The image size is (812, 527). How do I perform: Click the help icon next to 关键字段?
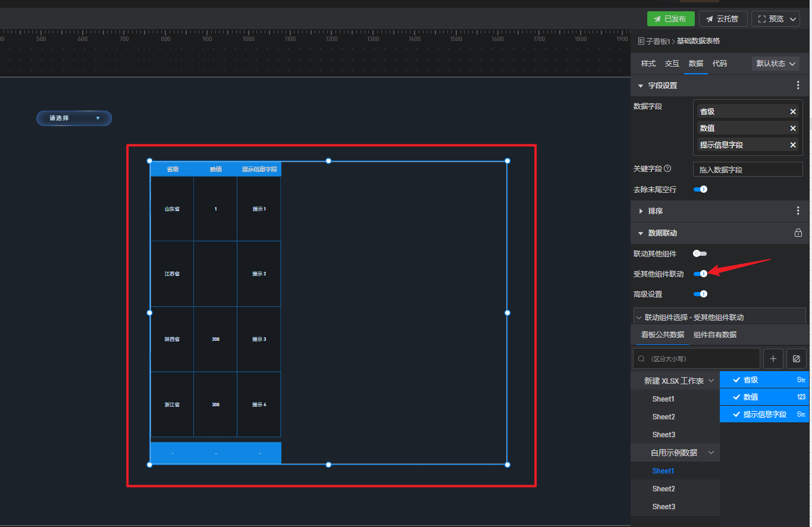pyautogui.click(x=667, y=169)
